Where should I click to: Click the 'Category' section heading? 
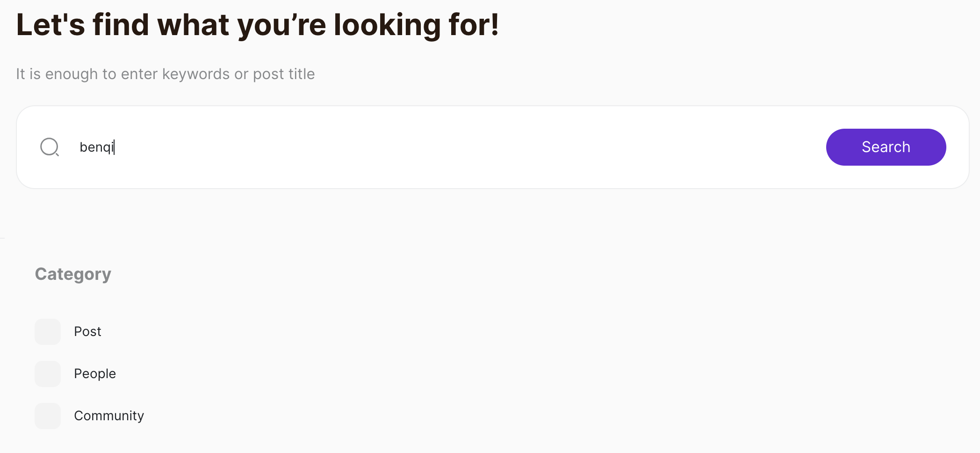pyautogui.click(x=73, y=274)
